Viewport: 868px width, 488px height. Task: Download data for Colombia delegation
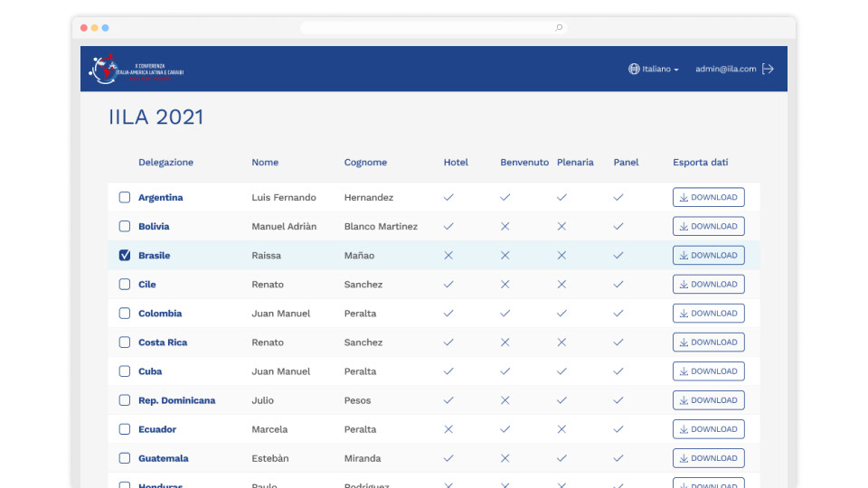click(x=709, y=314)
